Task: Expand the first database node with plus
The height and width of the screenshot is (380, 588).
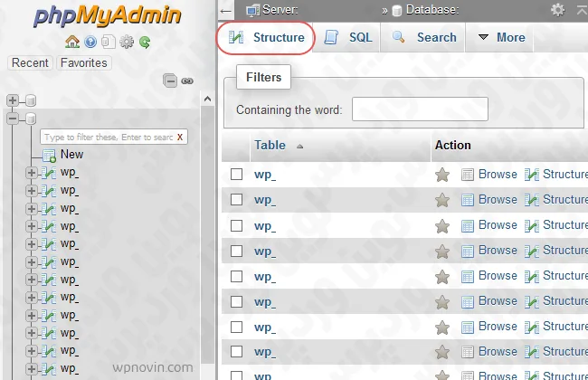Action: coord(13,100)
